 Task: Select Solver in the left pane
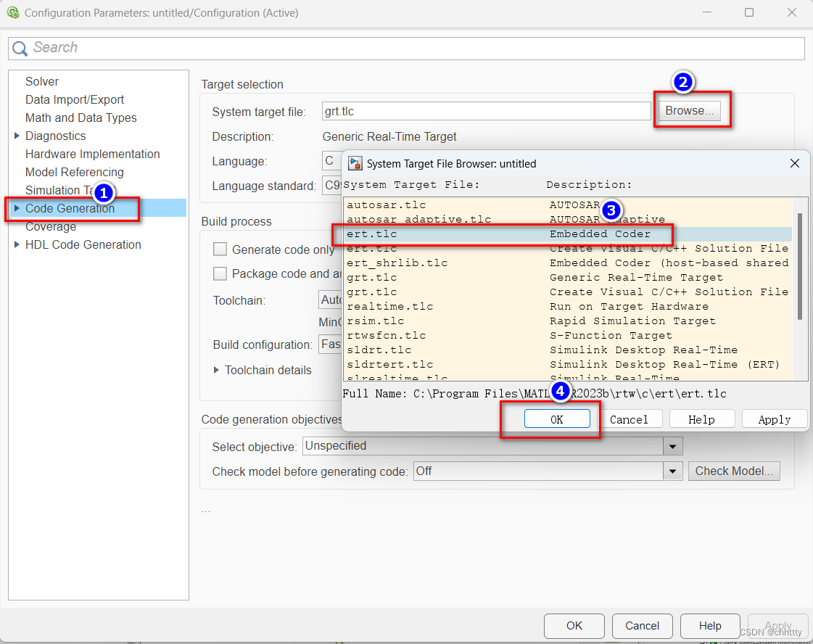(42, 81)
